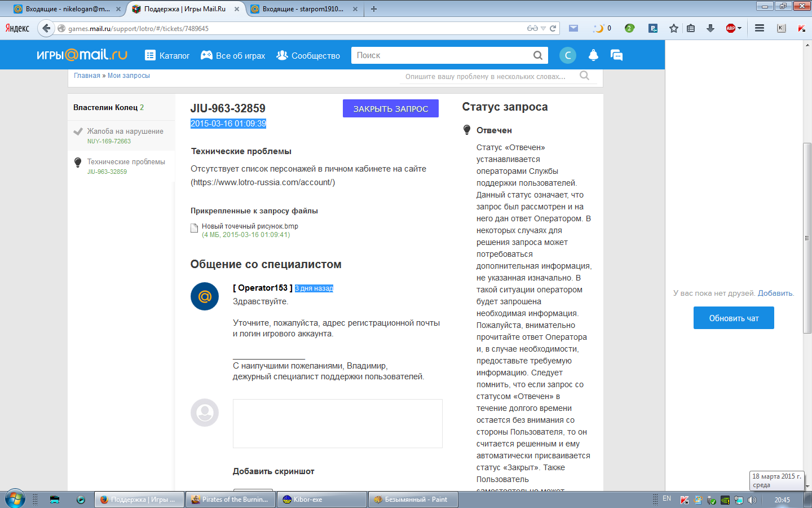Switch to Безымянный - Paint taskbar window
This screenshot has width=812, height=508.
[x=413, y=500]
